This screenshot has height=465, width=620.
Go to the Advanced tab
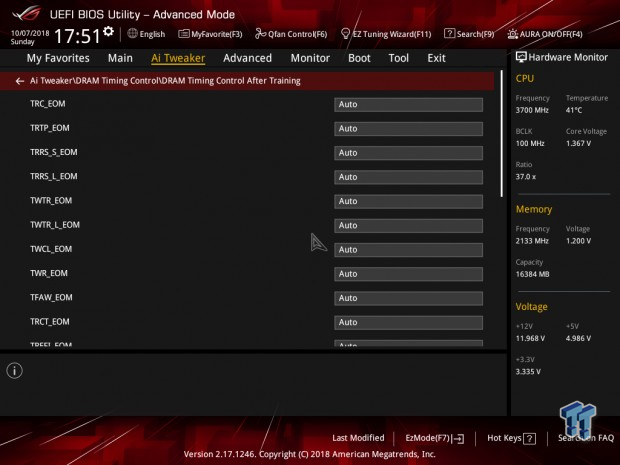click(x=248, y=58)
